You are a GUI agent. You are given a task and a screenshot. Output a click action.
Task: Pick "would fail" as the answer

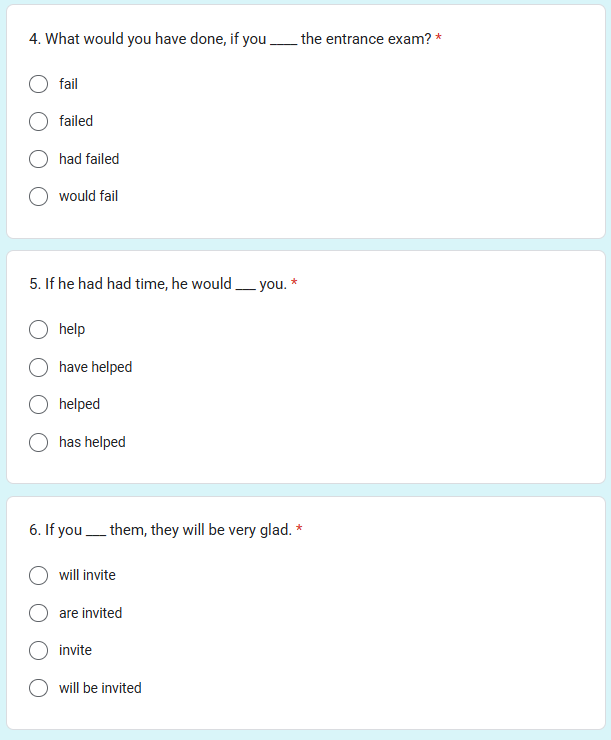point(38,196)
